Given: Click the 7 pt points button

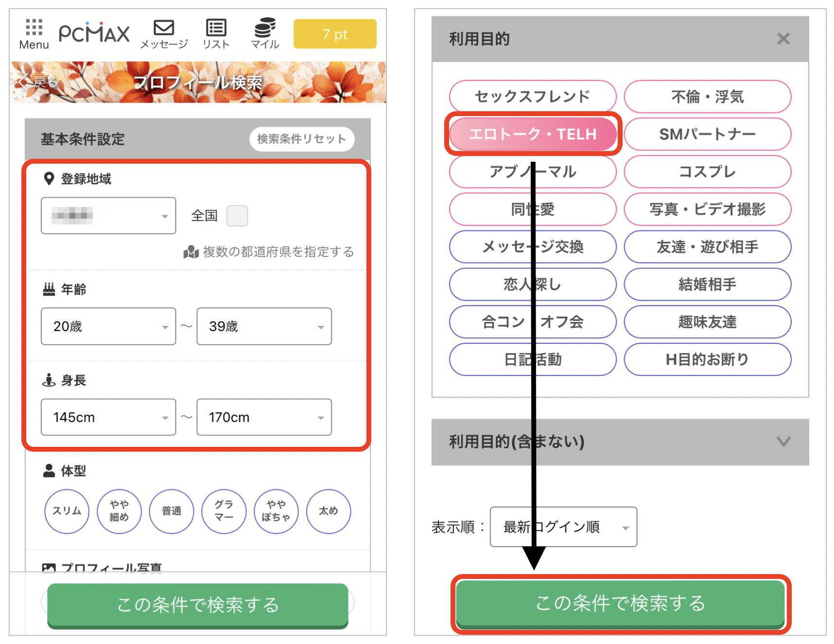Looking at the screenshot, I should (x=335, y=34).
